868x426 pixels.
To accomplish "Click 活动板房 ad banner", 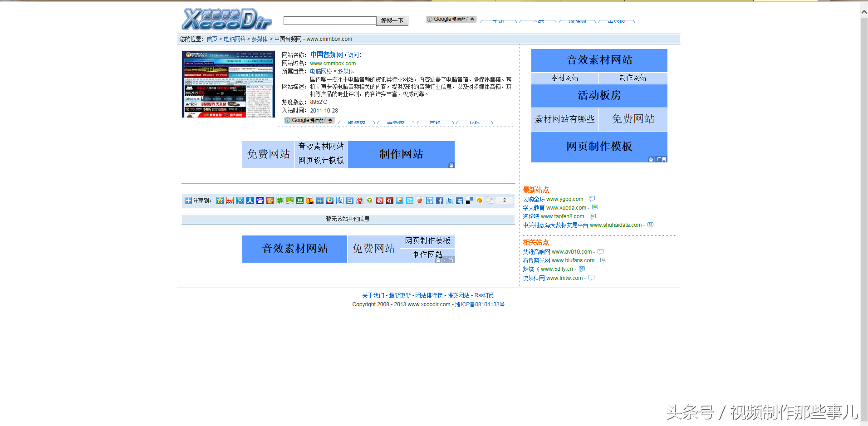I will [599, 95].
